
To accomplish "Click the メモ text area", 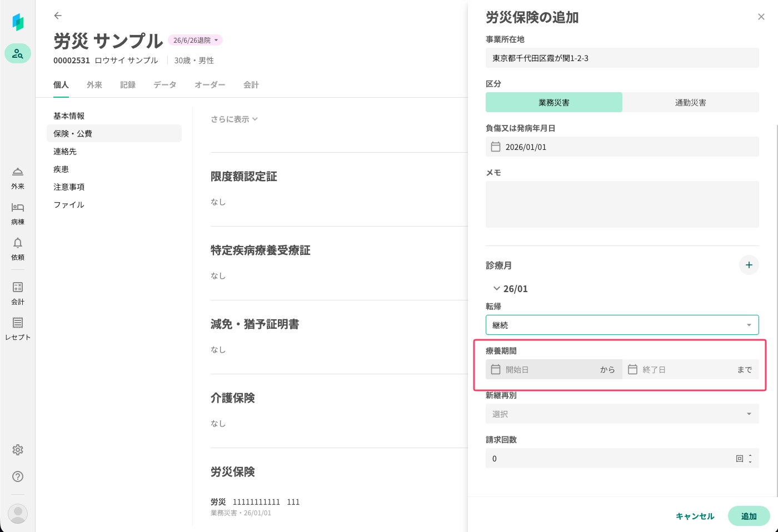I will coord(622,204).
